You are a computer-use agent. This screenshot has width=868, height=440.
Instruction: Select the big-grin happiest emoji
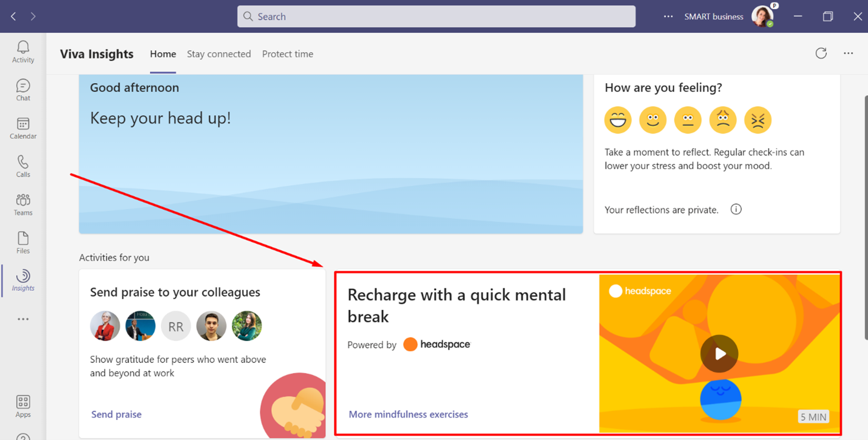click(617, 120)
